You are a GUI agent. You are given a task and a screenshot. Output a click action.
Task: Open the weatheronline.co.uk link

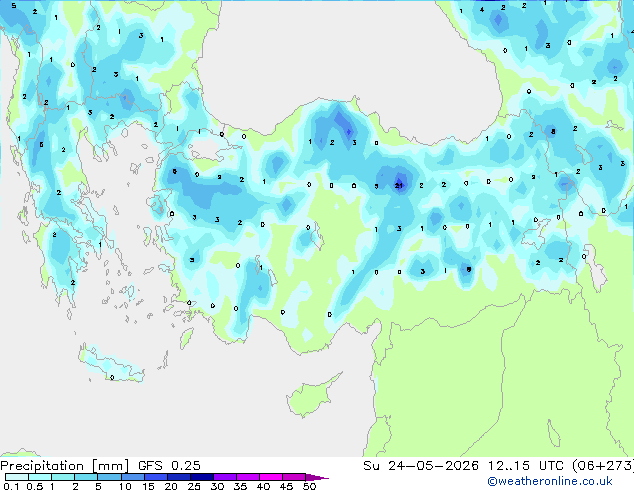(x=550, y=481)
